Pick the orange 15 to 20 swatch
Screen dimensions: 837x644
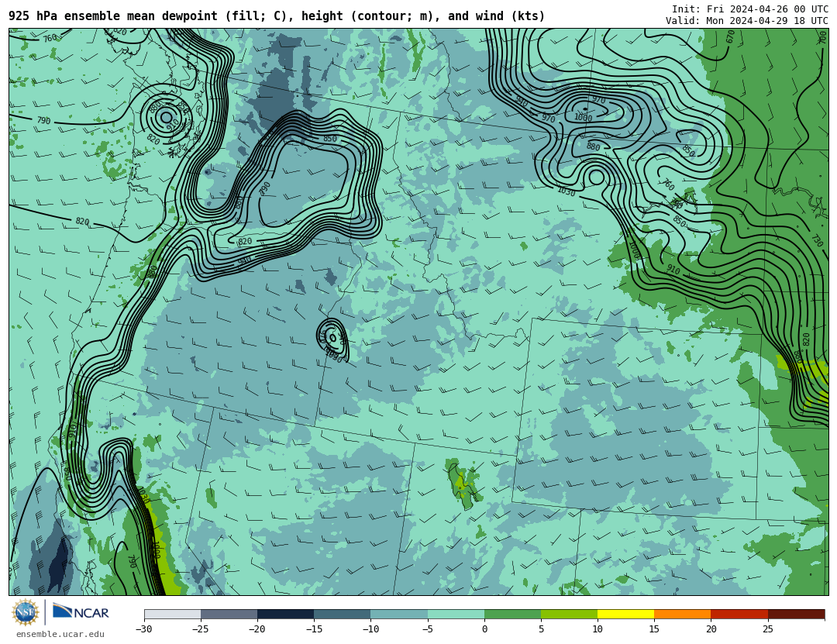click(x=683, y=615)
